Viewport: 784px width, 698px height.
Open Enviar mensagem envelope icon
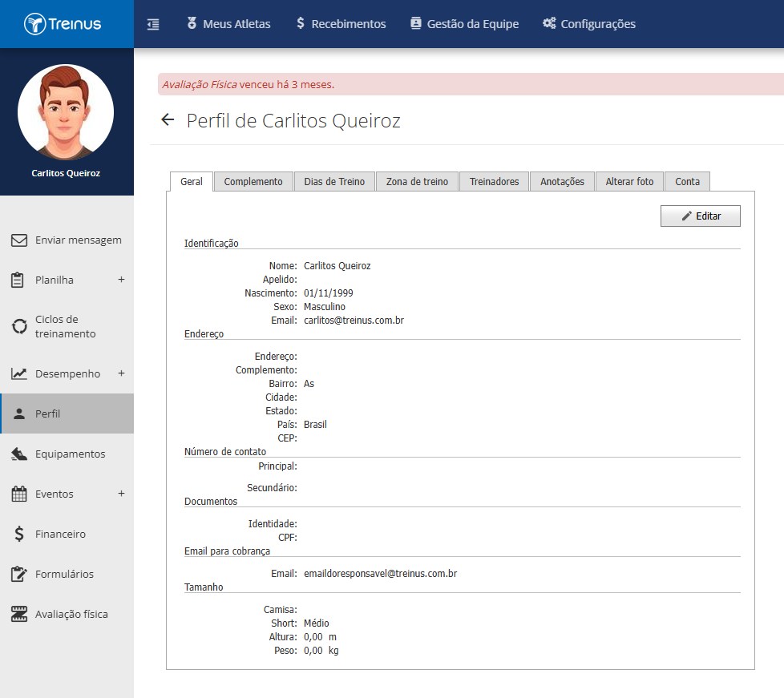19,240
